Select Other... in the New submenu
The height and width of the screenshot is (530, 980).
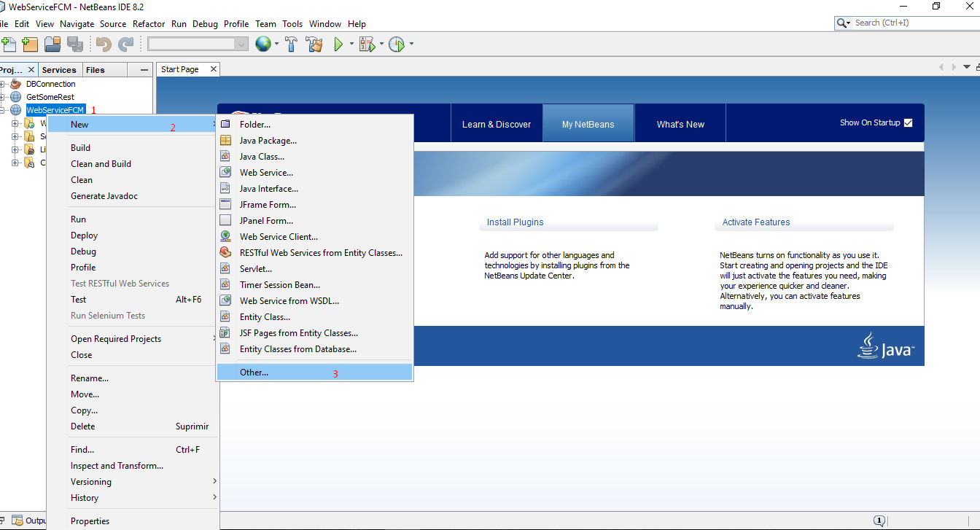(315, 373)
